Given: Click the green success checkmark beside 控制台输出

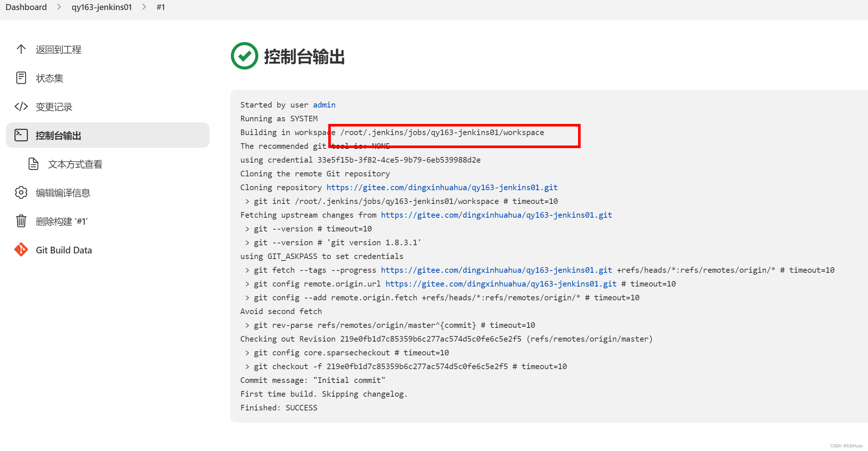Looking at the screenshot, I should pyautogui.click(x=244, y=56).
